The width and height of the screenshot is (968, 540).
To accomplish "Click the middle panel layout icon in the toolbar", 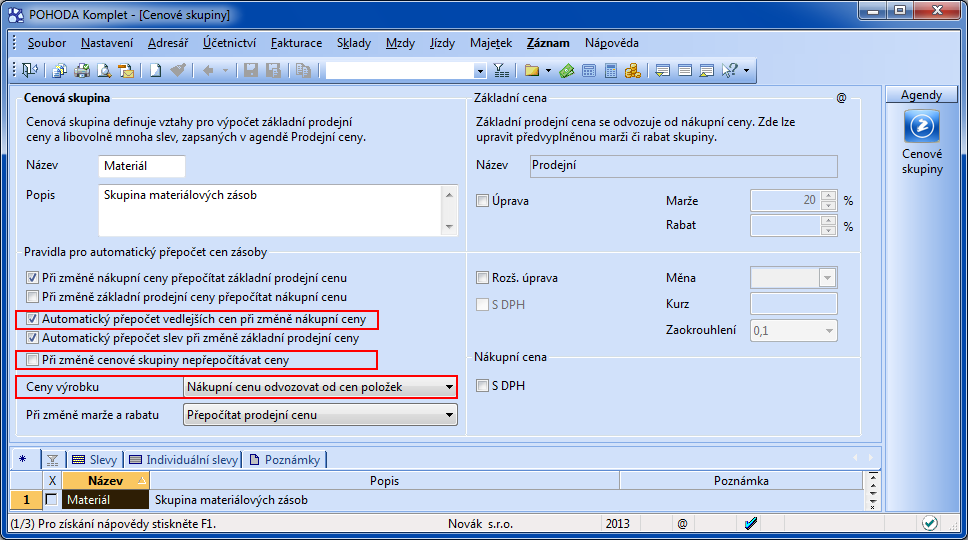I will click(x=685, y=71).
